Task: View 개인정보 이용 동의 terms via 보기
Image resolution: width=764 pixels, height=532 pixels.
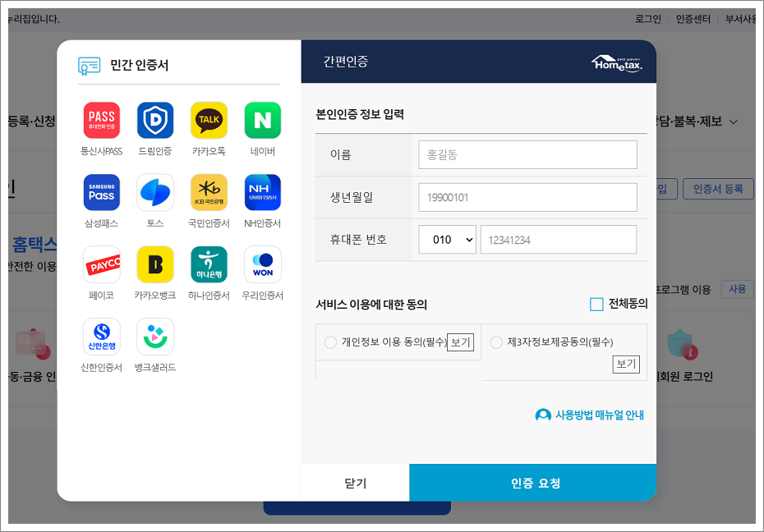Action: pyautogui.click(x=460, y=342)
